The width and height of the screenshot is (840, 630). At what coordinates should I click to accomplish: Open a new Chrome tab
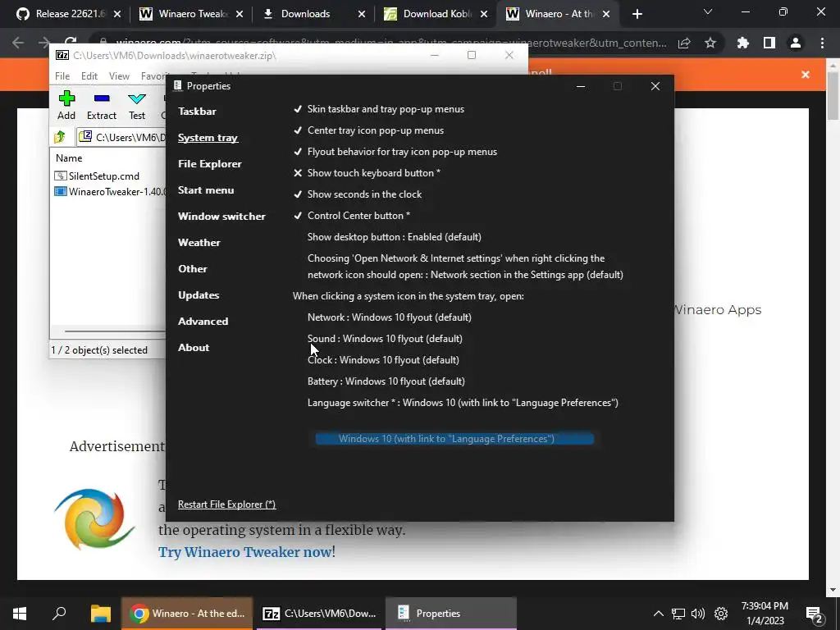point(637,14)
